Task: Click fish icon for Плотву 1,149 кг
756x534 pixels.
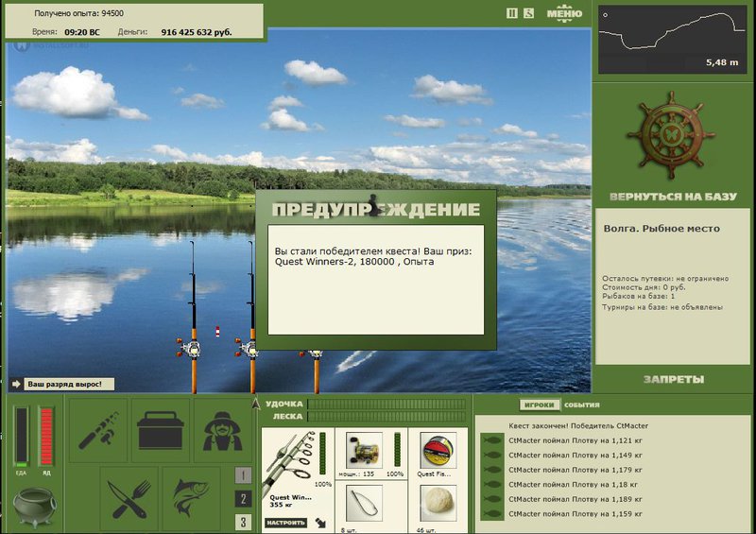Action: tap(491, 455)
